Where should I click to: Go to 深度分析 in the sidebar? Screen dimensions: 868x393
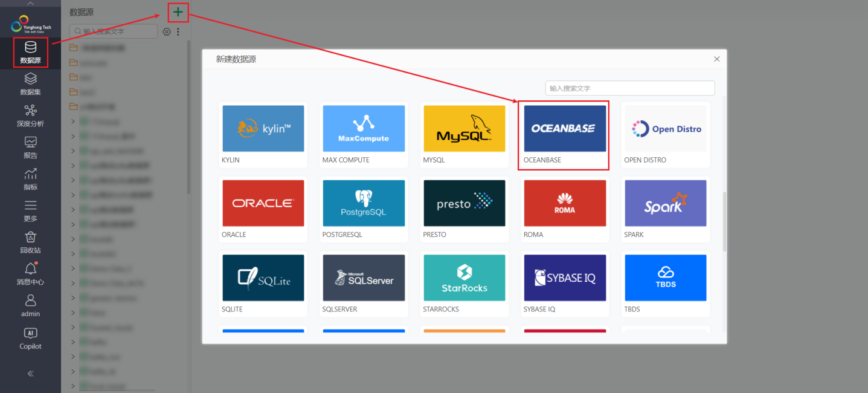[30, 116]
